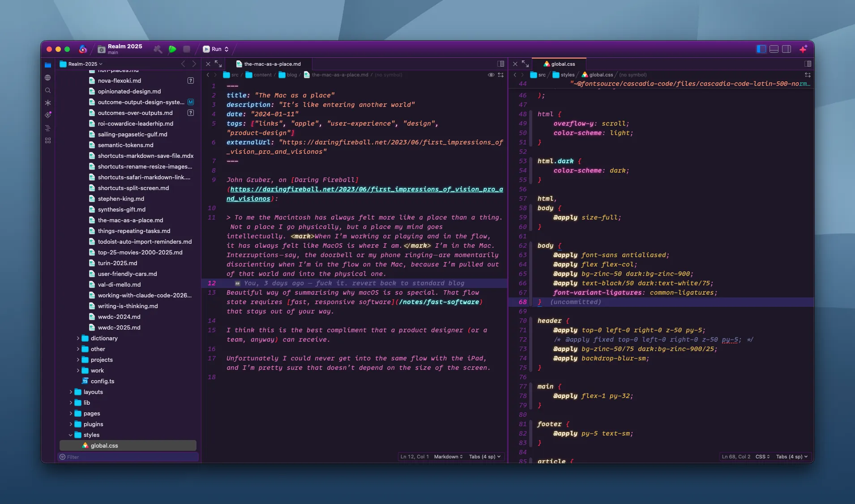Expand the projects folder
The width and height of the screenshot is (855, 504).
78,360
